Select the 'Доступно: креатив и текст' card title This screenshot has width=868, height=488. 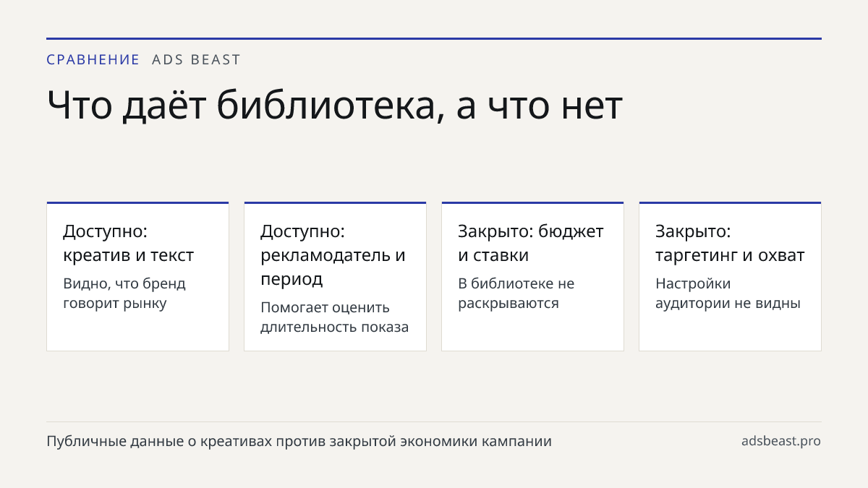(129, 244)
